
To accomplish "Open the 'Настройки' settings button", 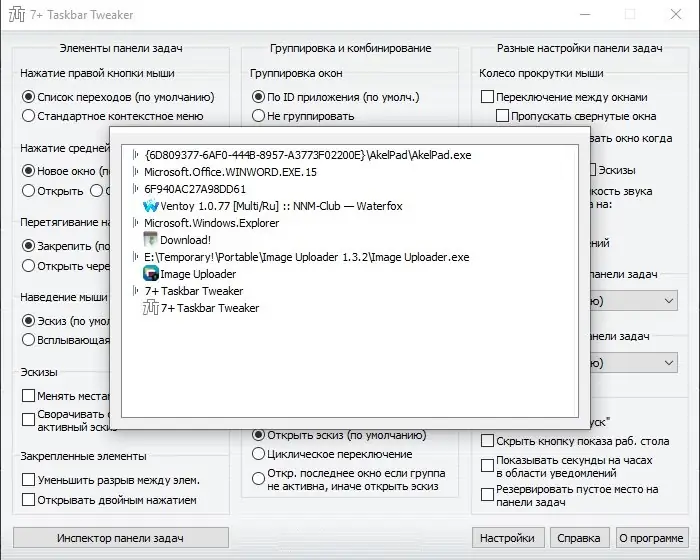I will click(508, 538).
